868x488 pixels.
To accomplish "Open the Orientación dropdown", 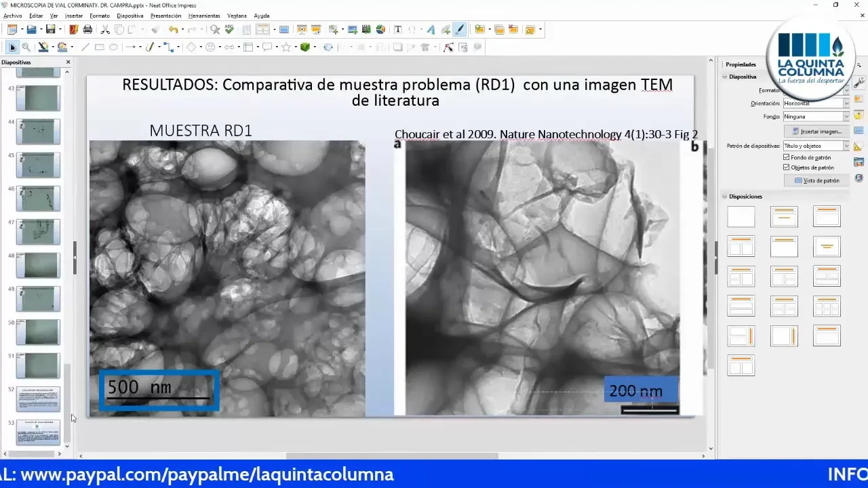I will click(x=816, y=104).
